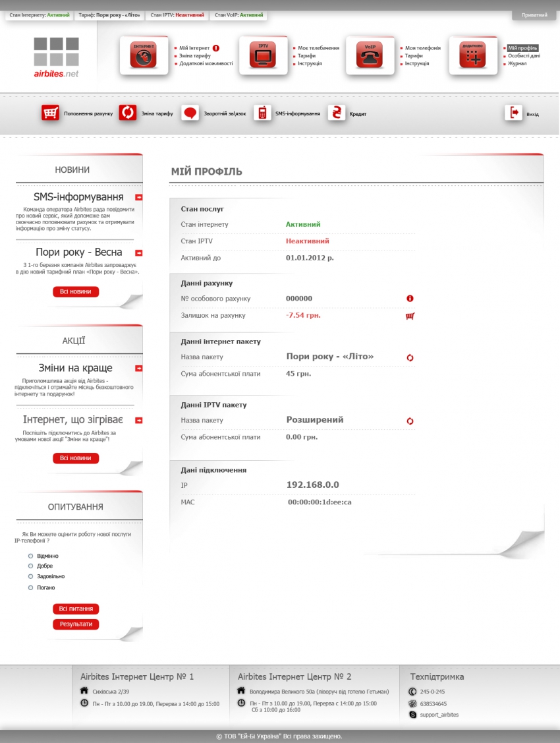Expand the 'Пори року - Весна' news arrow
This screenshot has height=743, width=560.
[138, 253]
